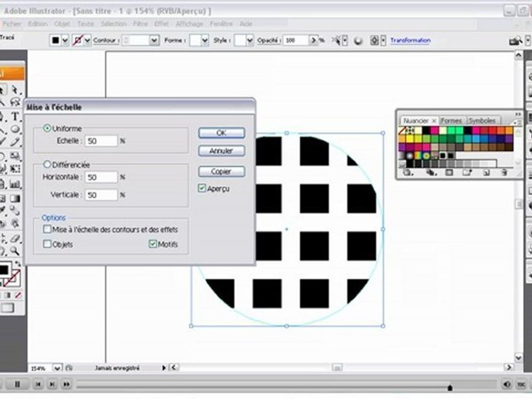
Task: Select the Gradient tool
Action: (16, 198)
